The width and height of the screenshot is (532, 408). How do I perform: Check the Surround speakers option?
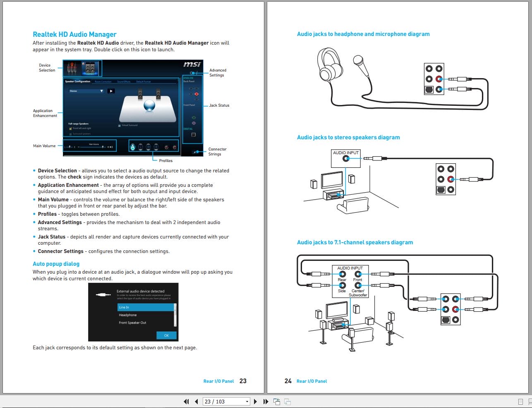pos(70,134)
